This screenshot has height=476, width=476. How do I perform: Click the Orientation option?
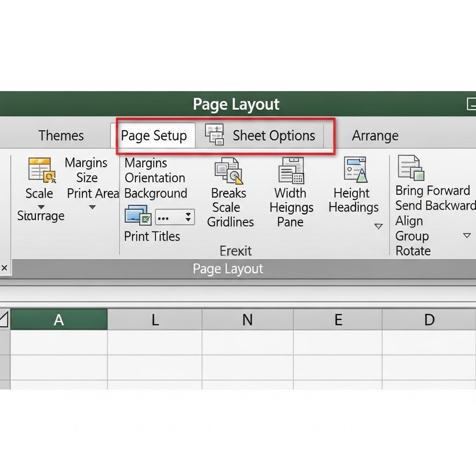[x=155, y=178]
